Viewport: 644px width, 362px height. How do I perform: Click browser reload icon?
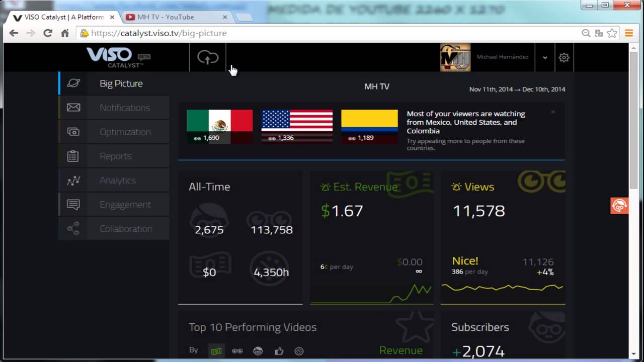pyautogui.click(x=48, y=33)
